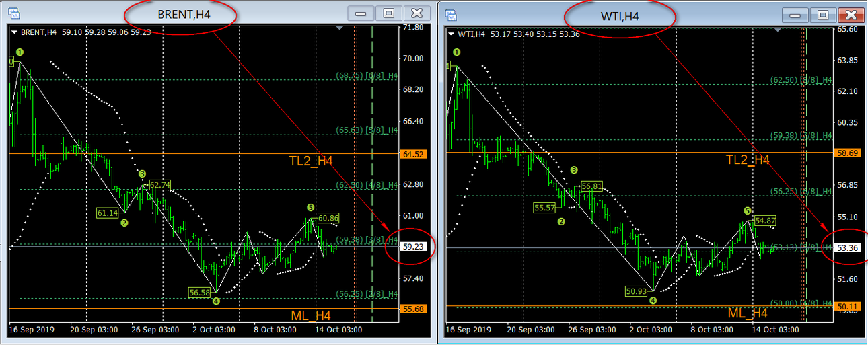Click the 61.14 price tag on BRENT chart
868x345 pixels.
point(107,213)
